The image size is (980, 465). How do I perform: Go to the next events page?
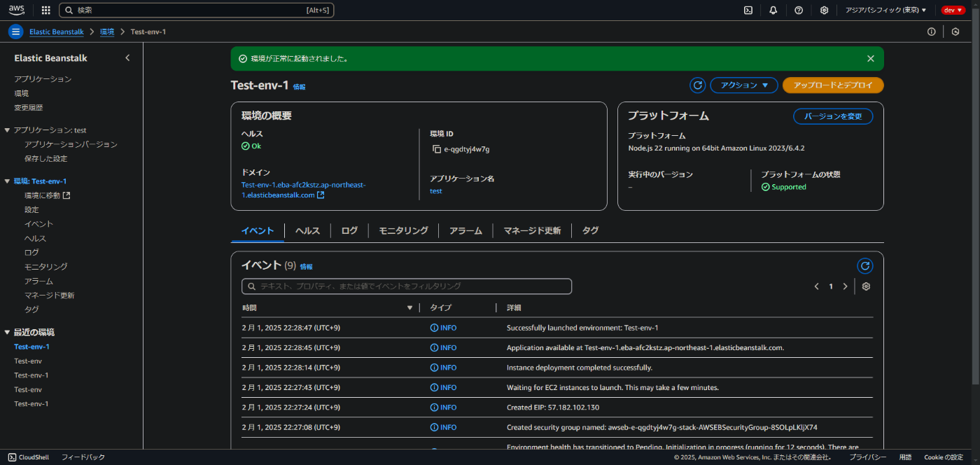point(846,286)
